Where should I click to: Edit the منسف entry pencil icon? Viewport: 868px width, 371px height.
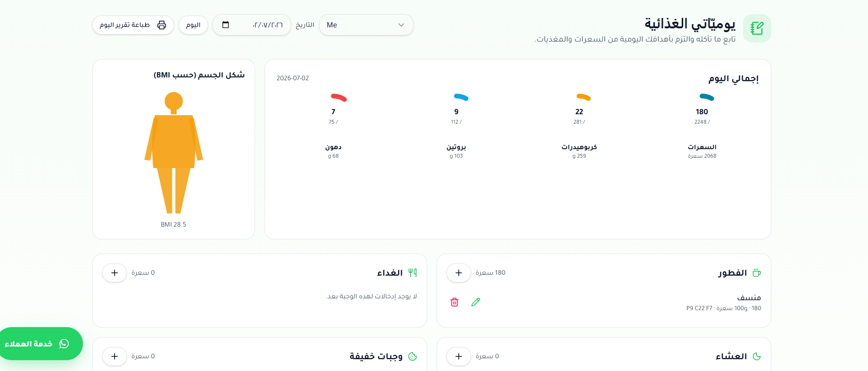pos(476,302)
